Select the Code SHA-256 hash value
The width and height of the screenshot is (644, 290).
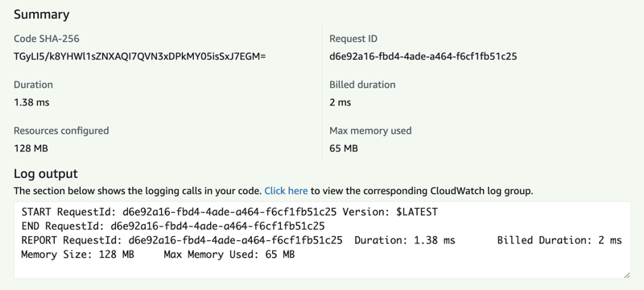point(139,56)
